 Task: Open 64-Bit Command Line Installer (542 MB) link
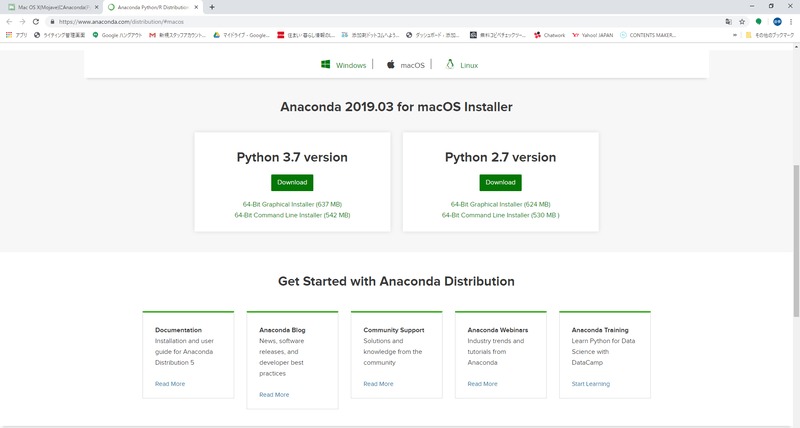tap(292, 215)
